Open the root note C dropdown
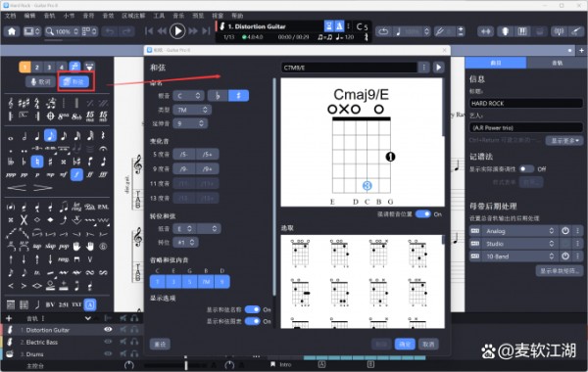This screenshot has height=372, width=588. point(188,96)
